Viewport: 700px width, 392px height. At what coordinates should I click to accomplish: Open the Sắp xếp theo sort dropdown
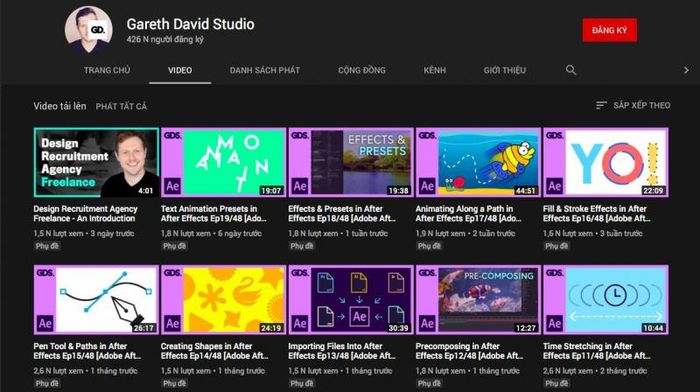[633, 105]
